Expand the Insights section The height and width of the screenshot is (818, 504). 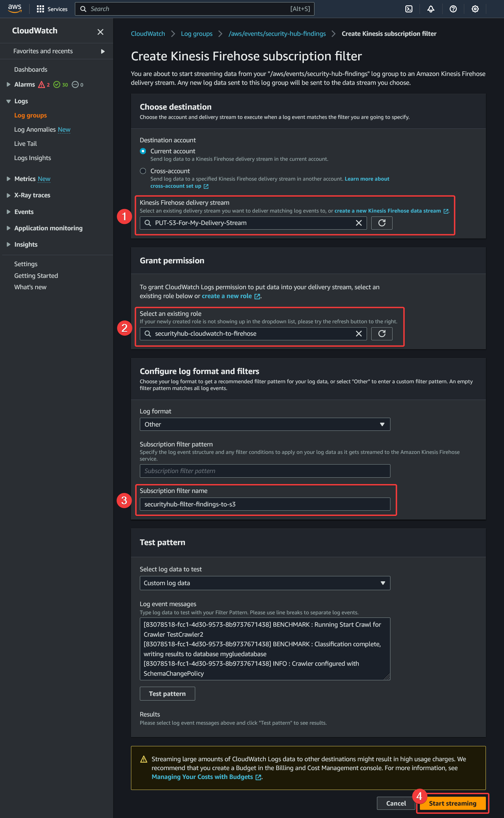tap(9, 245)
